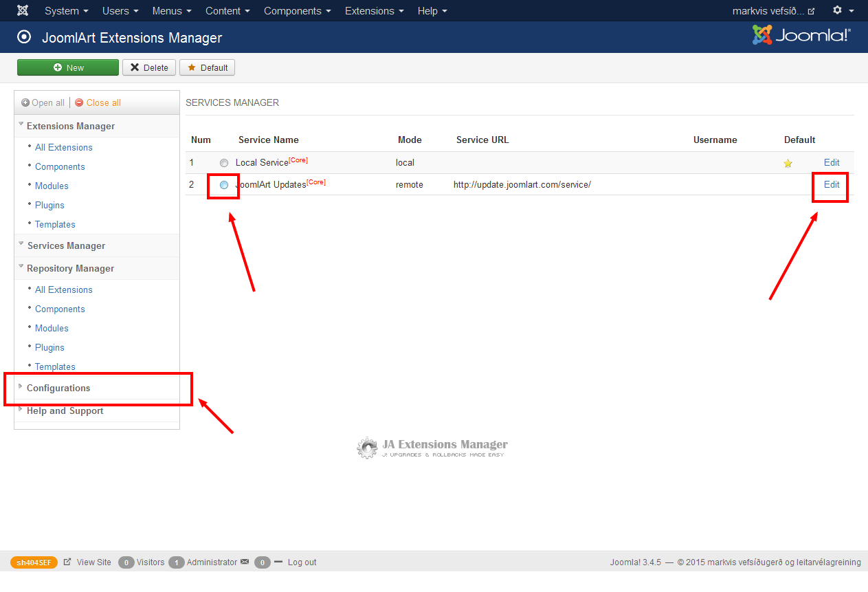Select the Local Service radio button
This screenshot has height=592, width=868.
(x=224, y=163)
